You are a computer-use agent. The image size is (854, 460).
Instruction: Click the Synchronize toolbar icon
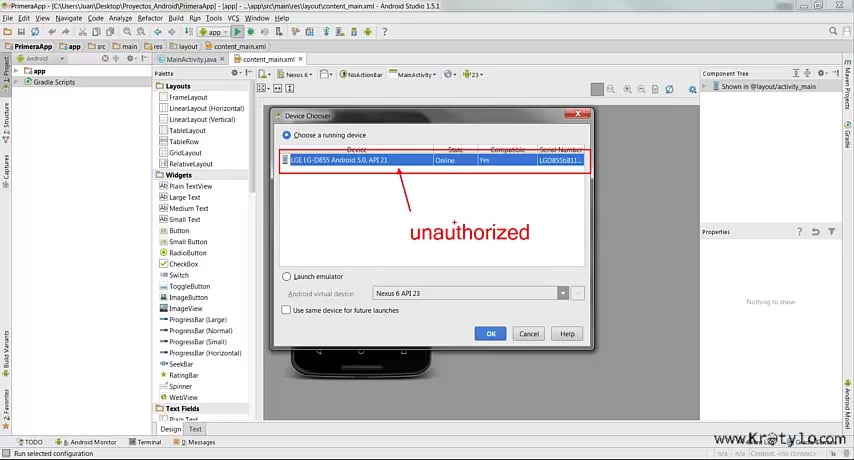35,32
